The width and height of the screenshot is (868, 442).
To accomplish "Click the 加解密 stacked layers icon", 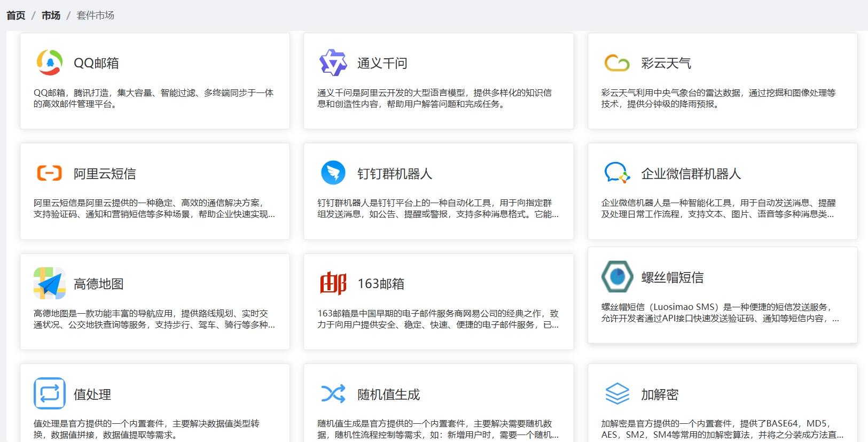I will click(x=617, y=394).
